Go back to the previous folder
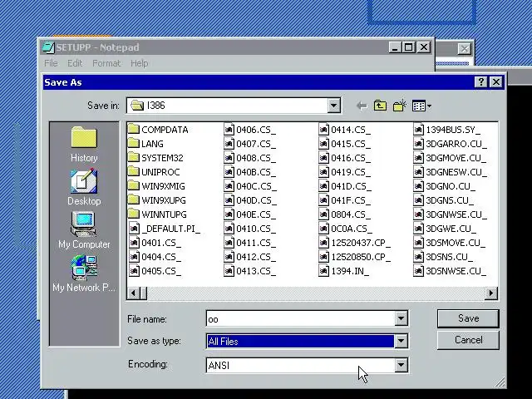The height and width of the screenshot is (399, 532). pyautogui.click(x=362, y=106)
